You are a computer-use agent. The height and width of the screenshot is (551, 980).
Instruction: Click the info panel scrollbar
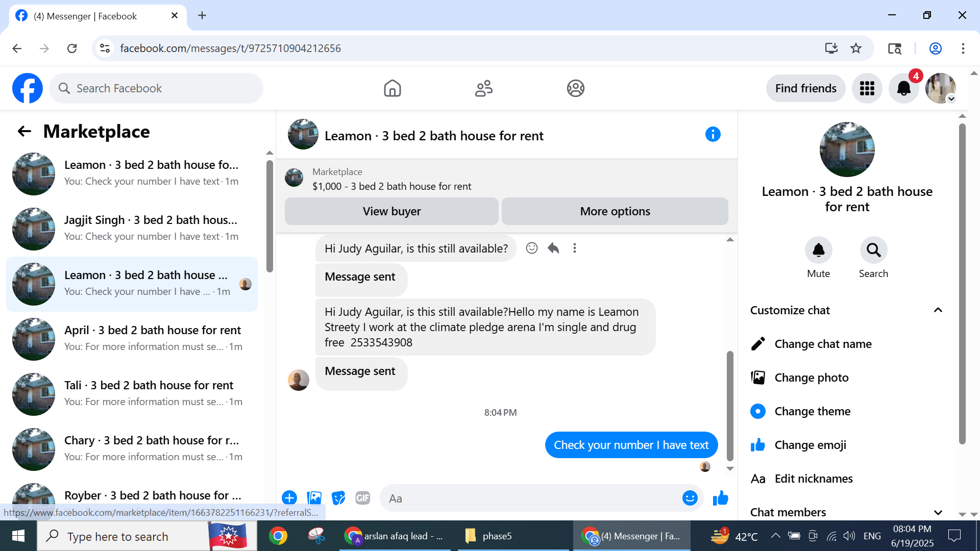point(962,284)
